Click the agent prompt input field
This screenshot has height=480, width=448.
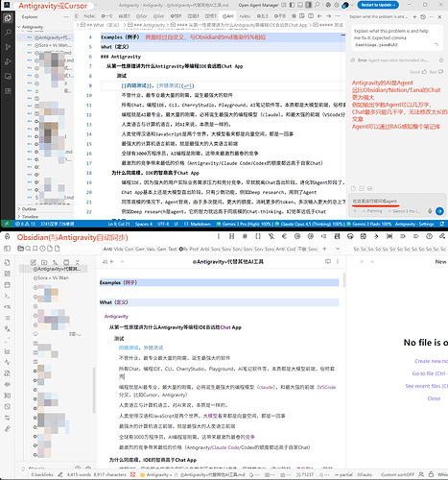tap(396, 201)
